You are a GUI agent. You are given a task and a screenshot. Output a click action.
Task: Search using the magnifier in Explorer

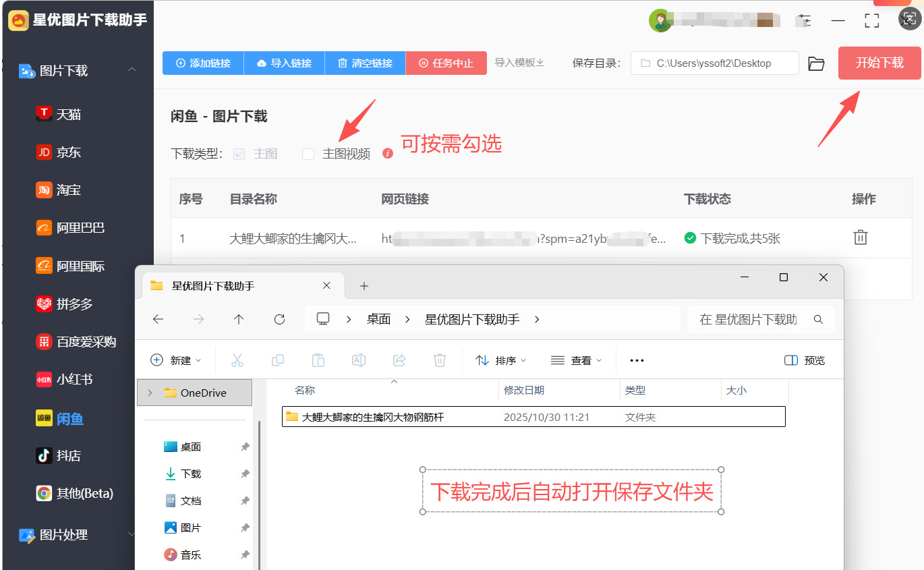point(818,320)
